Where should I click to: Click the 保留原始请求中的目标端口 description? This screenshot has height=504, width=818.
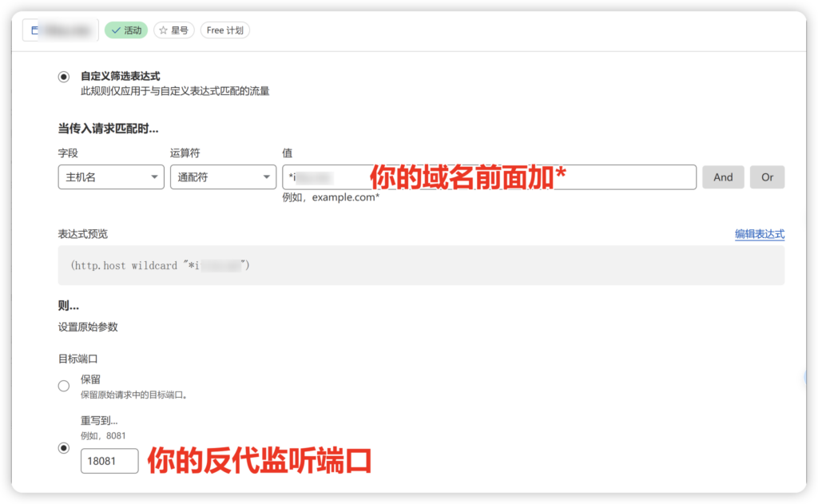pos(134,395)
